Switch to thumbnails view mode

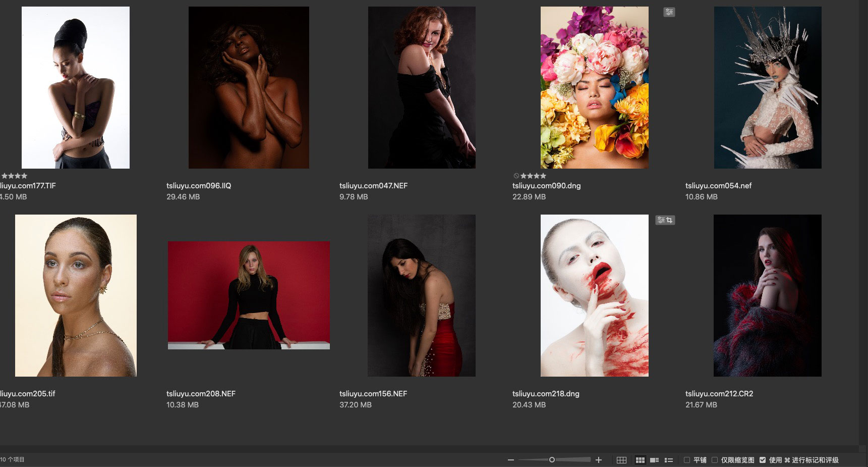(640, 460)
